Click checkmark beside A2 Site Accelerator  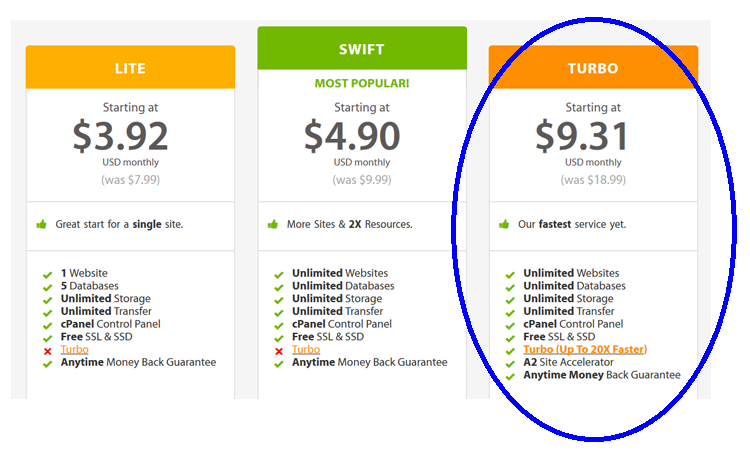510,364
